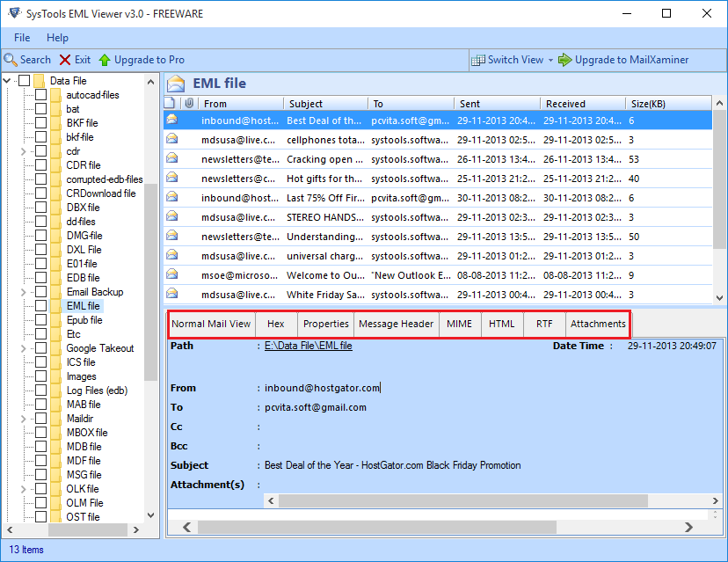Viewport: 728px width, 562px height.
Task: Switch to the Hex tab
Action: [x=276, y=324]
